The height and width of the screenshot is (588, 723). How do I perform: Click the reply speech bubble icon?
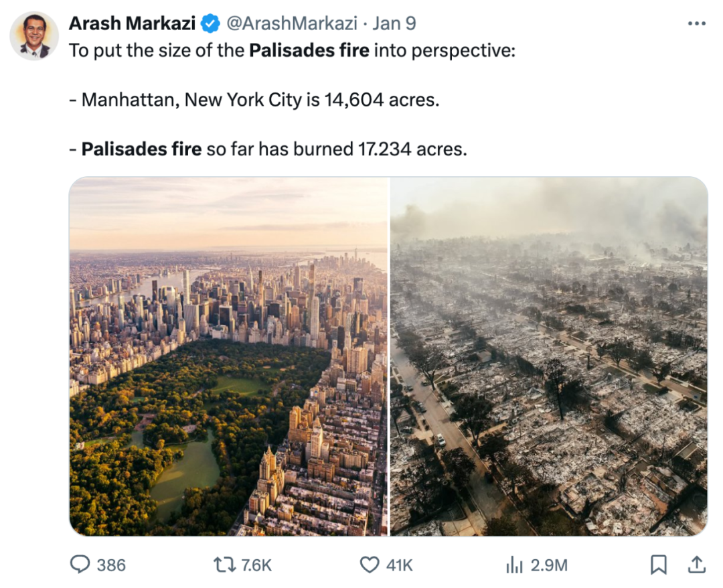80,565
